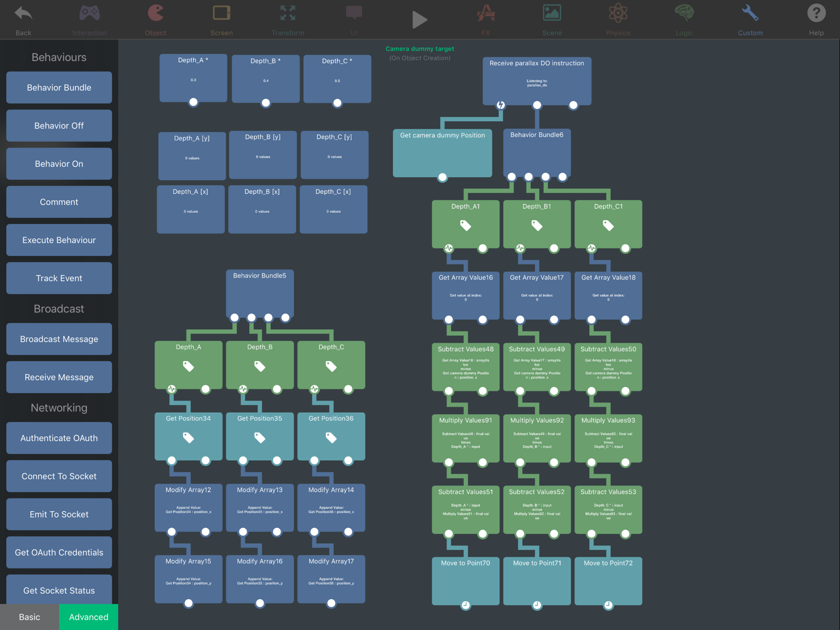
Task: Open the Logic brain category
Action: click(x=684, y=14)
